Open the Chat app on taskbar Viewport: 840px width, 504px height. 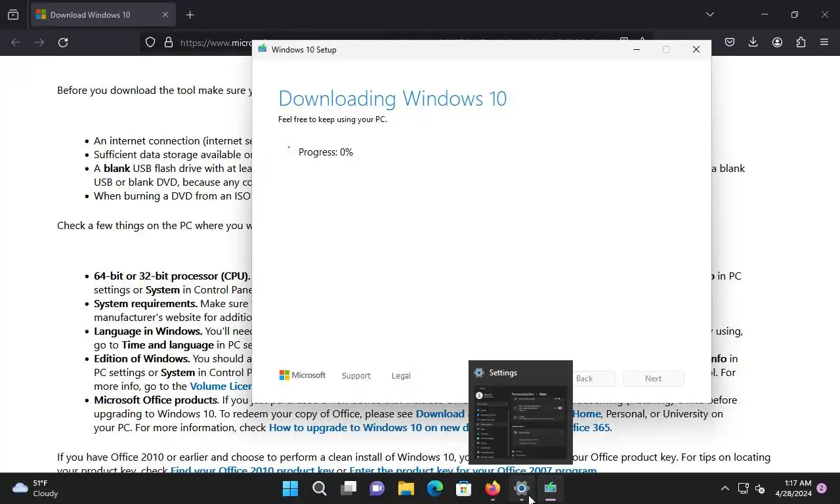tap(377, 488)
